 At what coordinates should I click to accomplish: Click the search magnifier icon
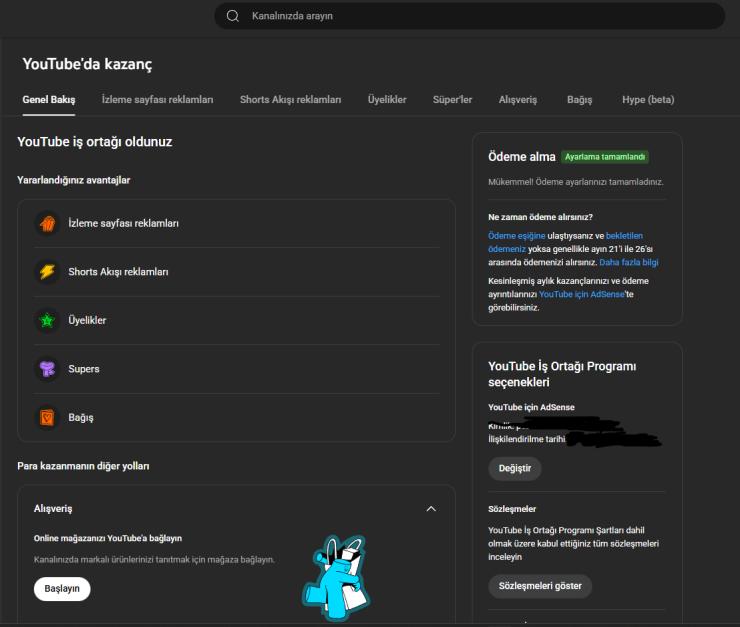(233, 16)
